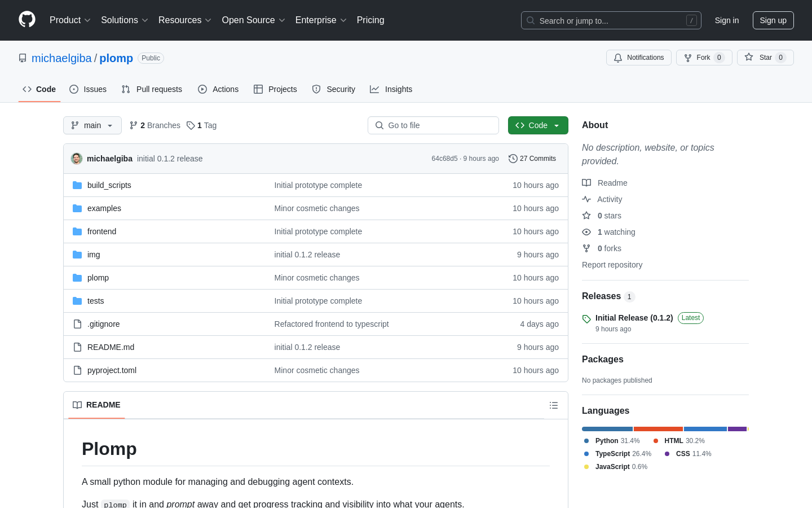Click the CSS purple language bar segment

[x=737, y=429]
